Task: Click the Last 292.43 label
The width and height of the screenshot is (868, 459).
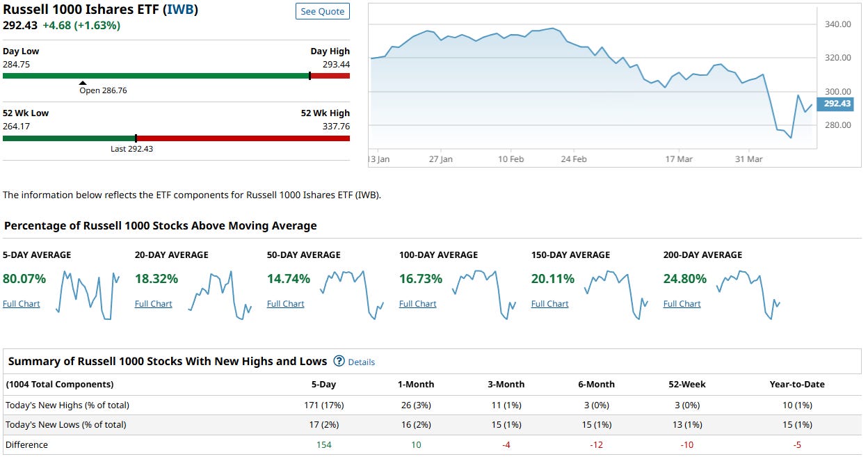Action: 132,149
